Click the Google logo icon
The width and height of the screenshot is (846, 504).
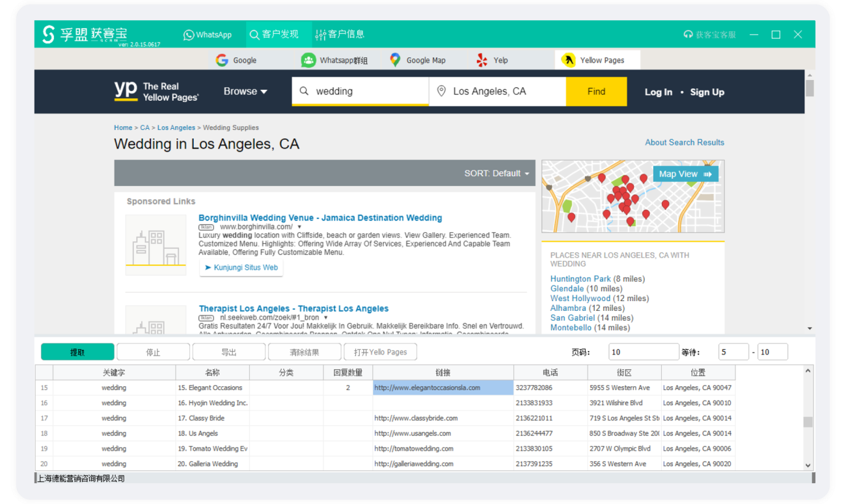pos(222,60)
